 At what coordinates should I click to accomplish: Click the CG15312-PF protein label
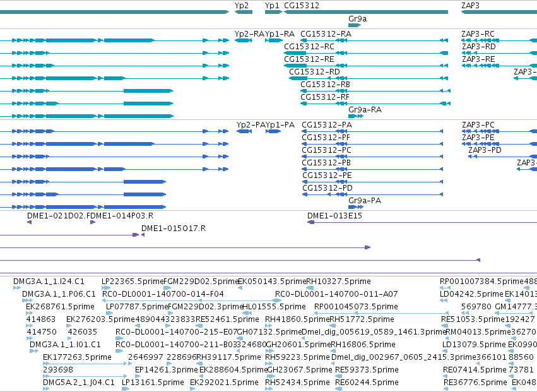[x=326, y=138]
